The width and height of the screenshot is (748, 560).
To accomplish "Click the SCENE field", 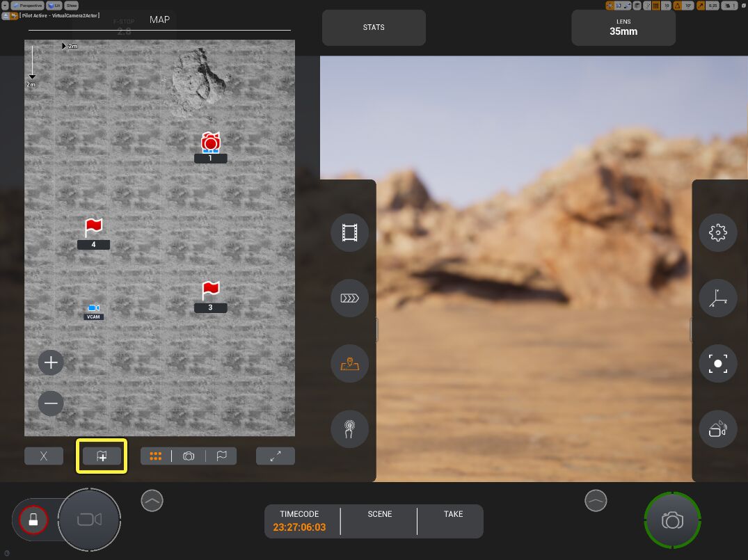I will [x=380, y=521].
